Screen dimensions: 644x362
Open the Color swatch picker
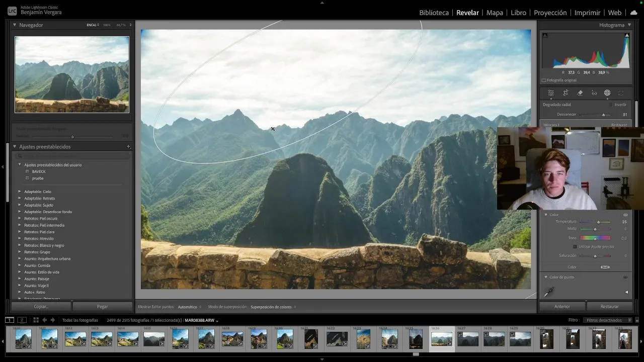pyautogui.click(x=605, y=267)
